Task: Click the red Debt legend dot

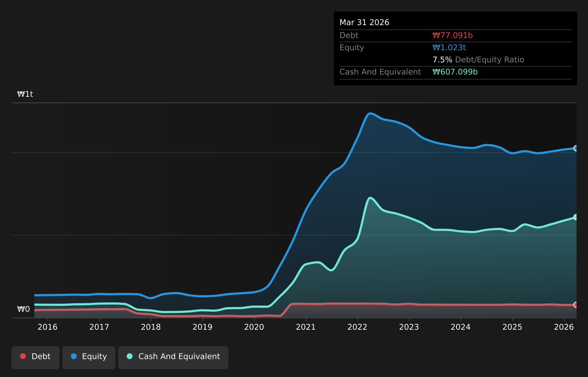Action: 23,356
